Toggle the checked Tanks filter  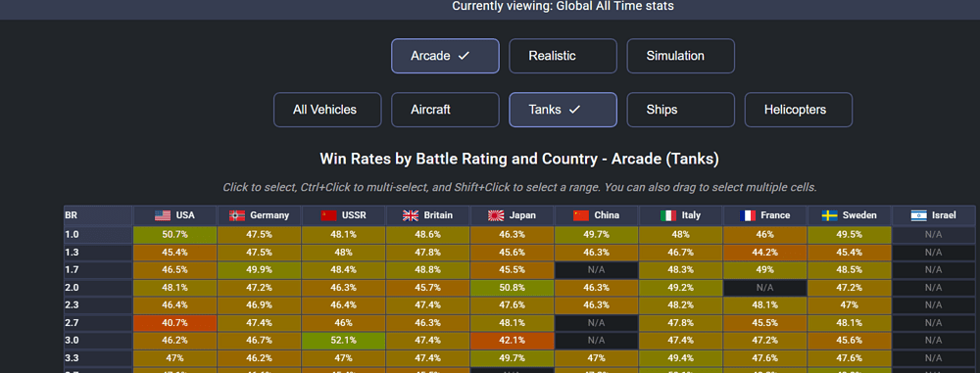tap(563, 110)
